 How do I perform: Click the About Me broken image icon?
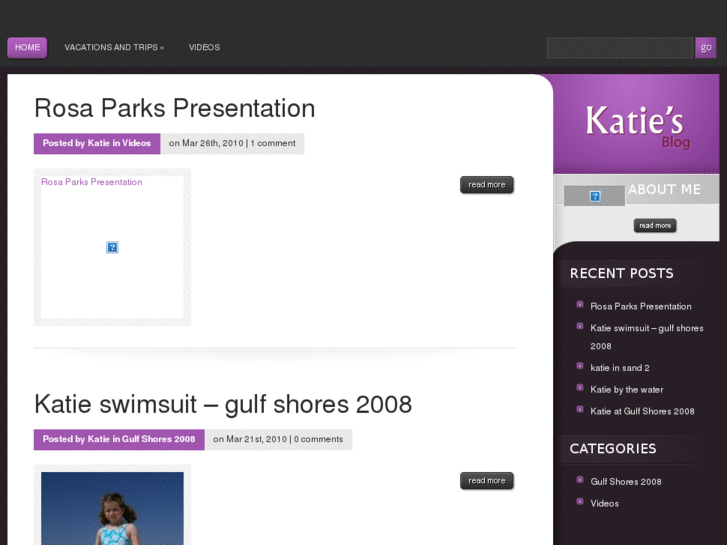pyautogui.click(x=594, y=196)
